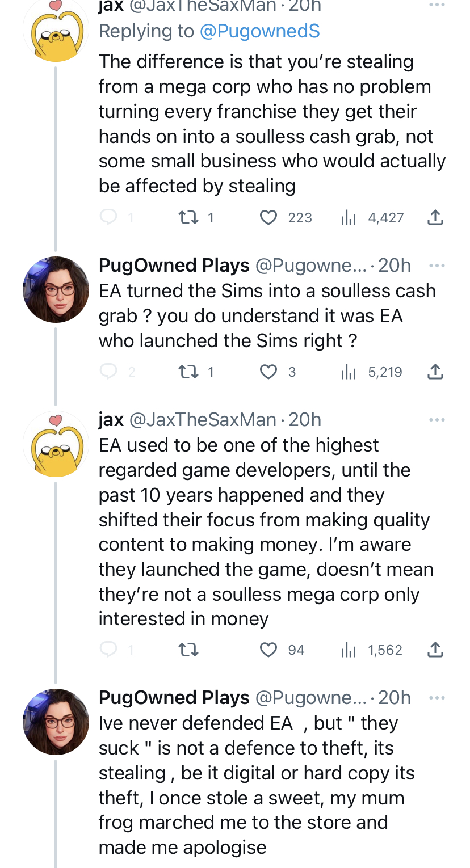This screenshot has width=470, height=868.
Task: Share jax's tweet with 1,562 views
Action: 435,650
